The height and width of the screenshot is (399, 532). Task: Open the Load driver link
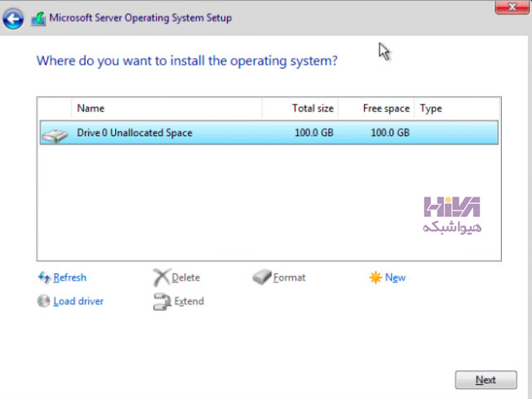tap(78, 301)
